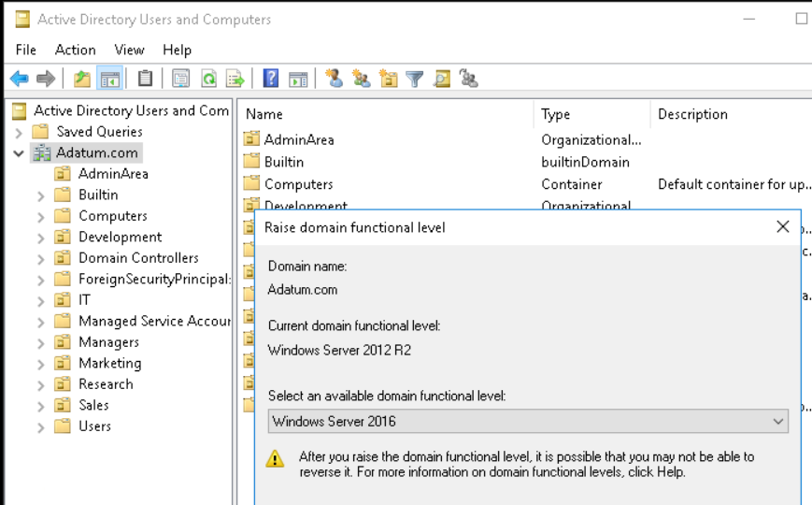Select Research in the tree

[106, 384]
